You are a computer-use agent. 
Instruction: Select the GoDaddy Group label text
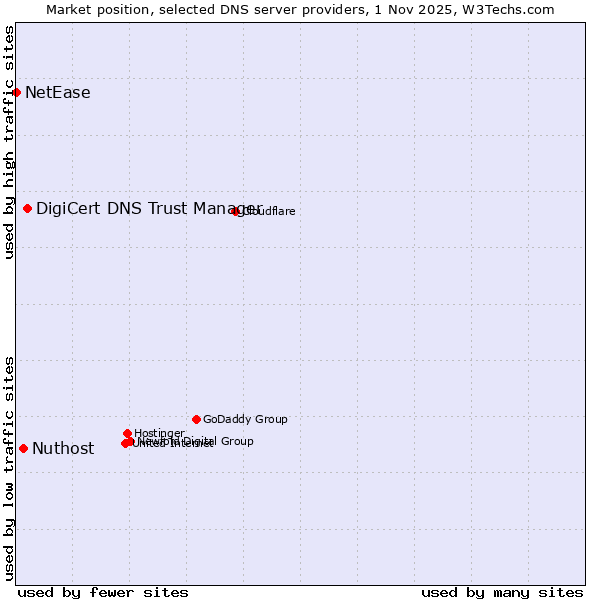[245, 420]
